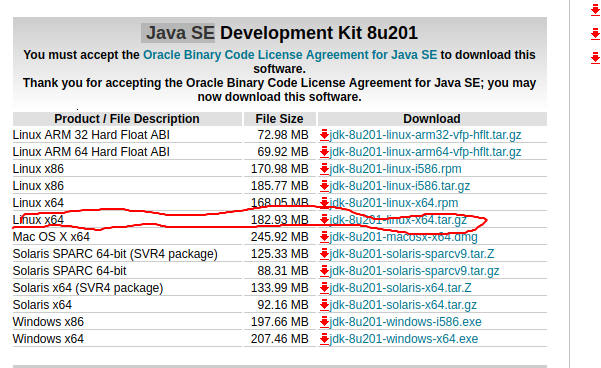This screenshot has width=601, height=368.
Task: Click download arrow icon beside jdk-8u201-linux-x64.tar.gz
Action: click(324, 220)
